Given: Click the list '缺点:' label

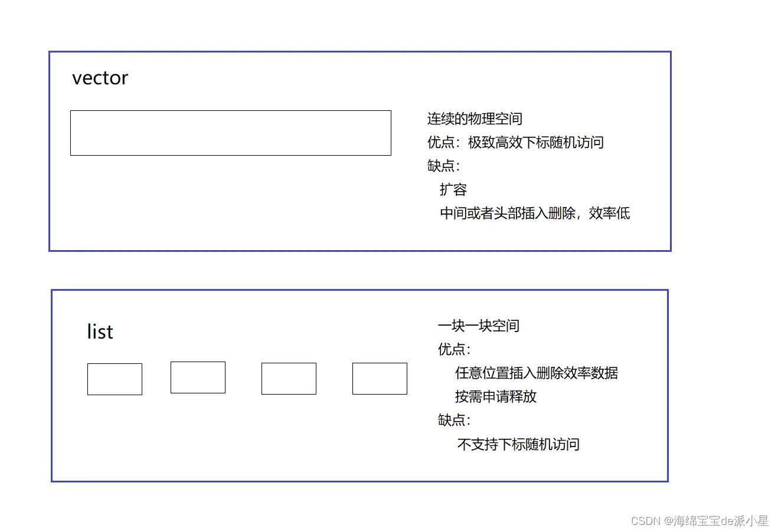Looking at the screenshot, I should click(x=454, y=420).
